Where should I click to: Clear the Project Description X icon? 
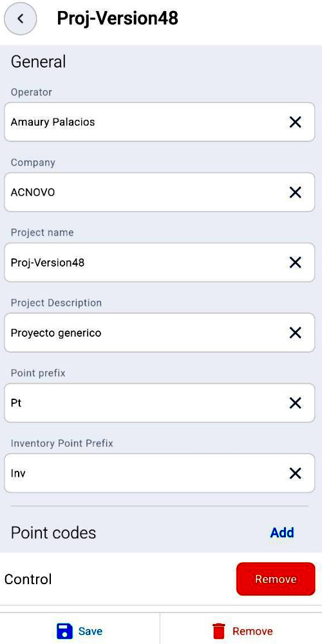[296, 333]
